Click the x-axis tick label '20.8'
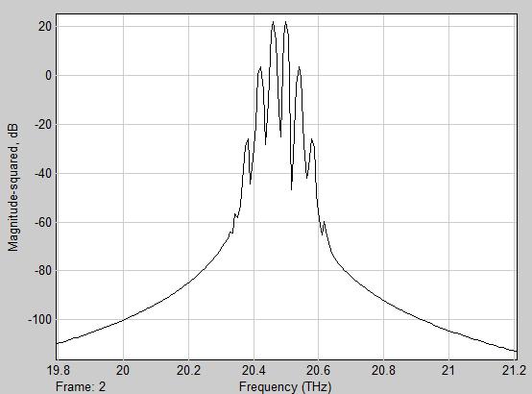Screen dimensions: 532x394 (383, 370)
